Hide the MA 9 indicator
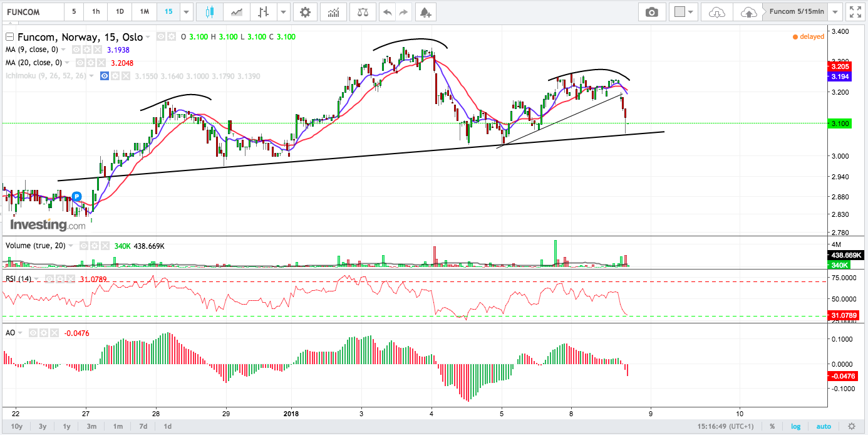The height and width of the screenshot is (435, 868). click(75, 50)
